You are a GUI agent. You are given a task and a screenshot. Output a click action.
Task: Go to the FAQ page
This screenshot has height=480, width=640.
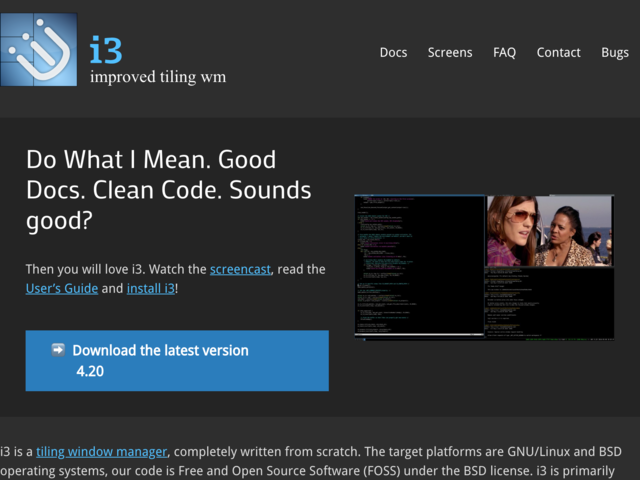[504, 52]
